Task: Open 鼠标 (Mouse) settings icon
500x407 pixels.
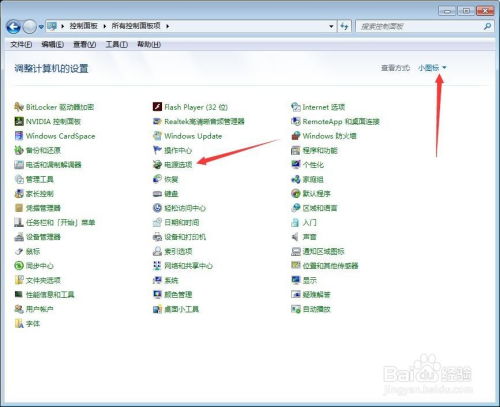Action: pos(19,251)
